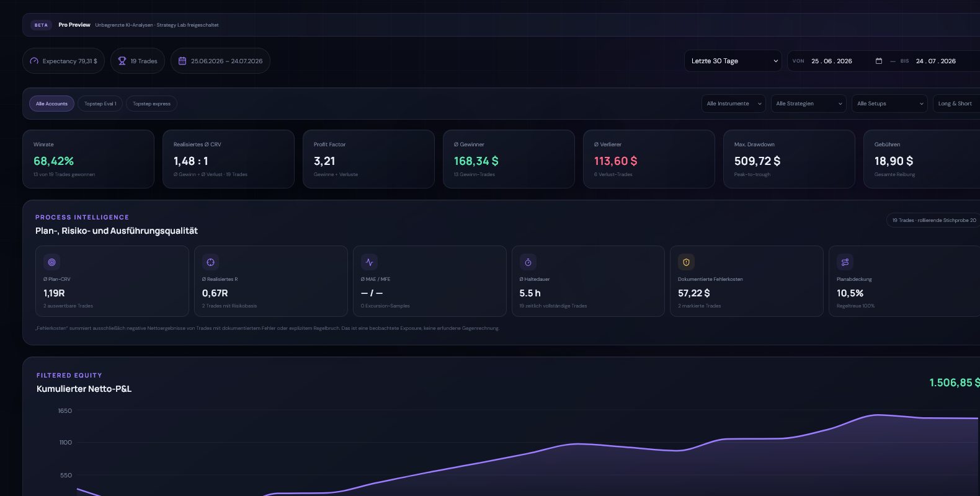Click the crosshair icon on Ø Realisiertes R card
980x496 pixels.
click(x=211, y=262)
